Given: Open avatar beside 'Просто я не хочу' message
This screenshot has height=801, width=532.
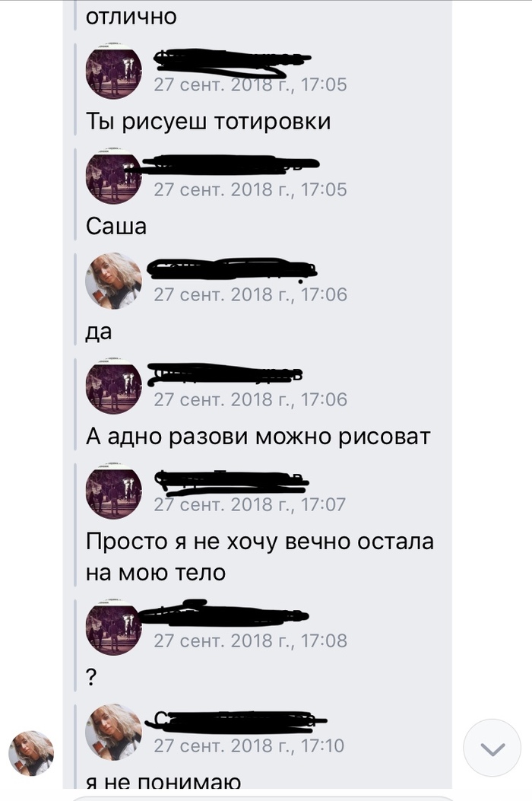Looking at the screenshot, I should (113, 491).
